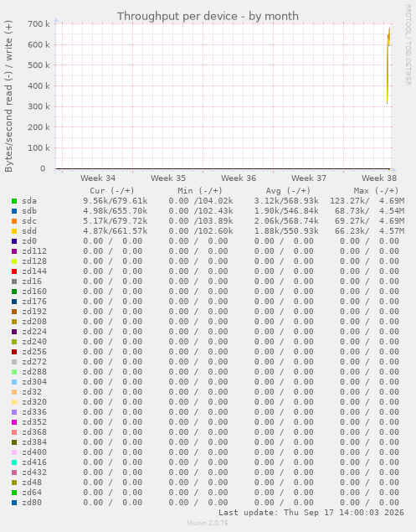Click the zd368 device label

(34, 432)
